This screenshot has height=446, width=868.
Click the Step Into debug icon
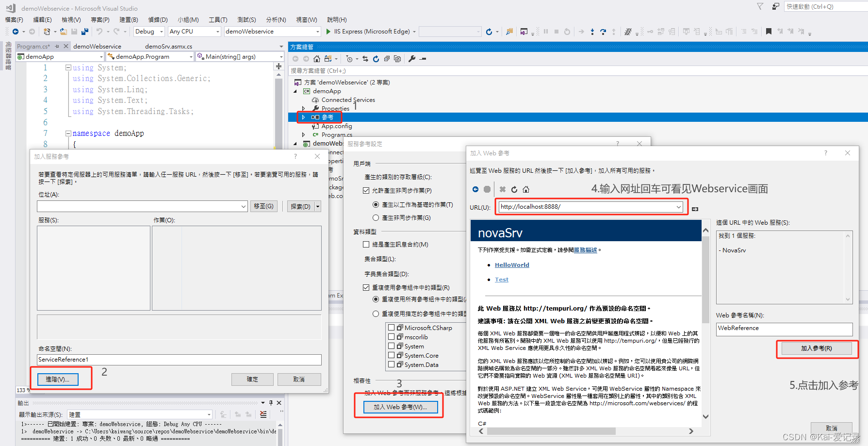tap(592, 32)
